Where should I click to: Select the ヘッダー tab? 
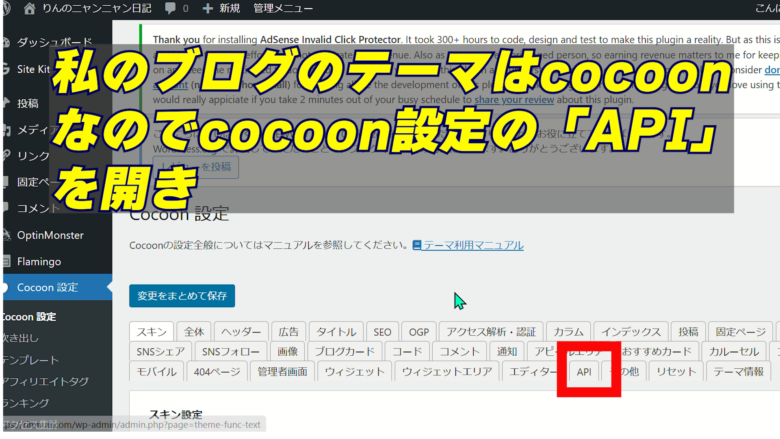(x=241, y=332)
